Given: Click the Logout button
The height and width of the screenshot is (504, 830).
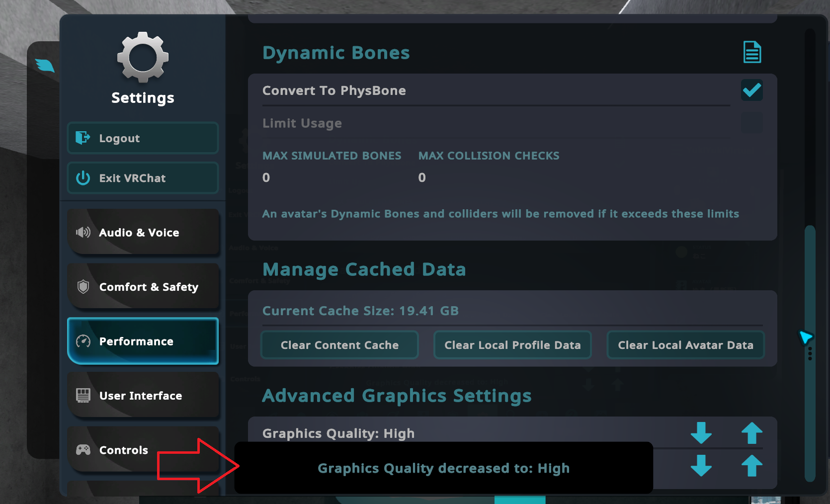Looking at the screenshot, I should [143, 138].
